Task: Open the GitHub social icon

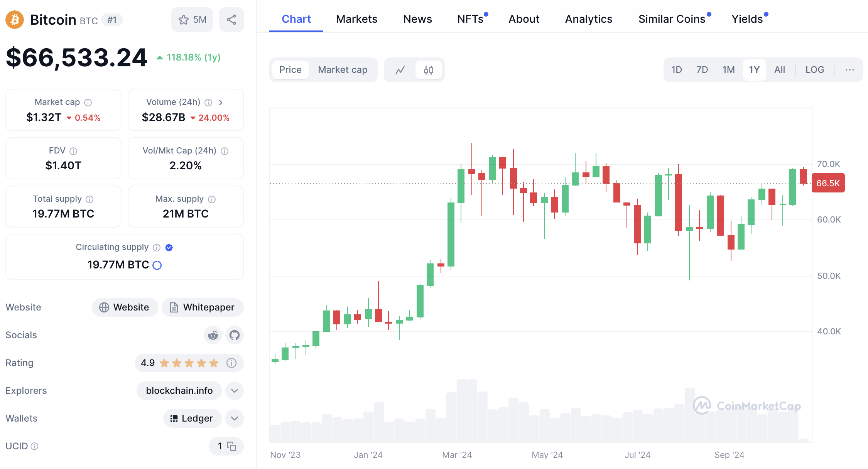Action: pyautogui.click(x=235, y=335)
